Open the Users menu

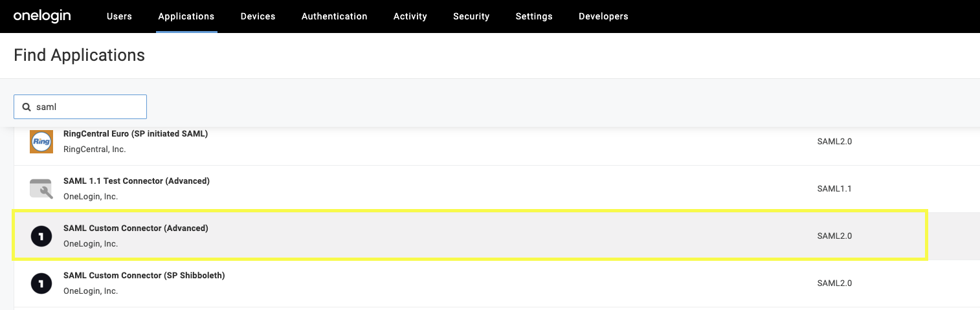click(x=119, y=16)
